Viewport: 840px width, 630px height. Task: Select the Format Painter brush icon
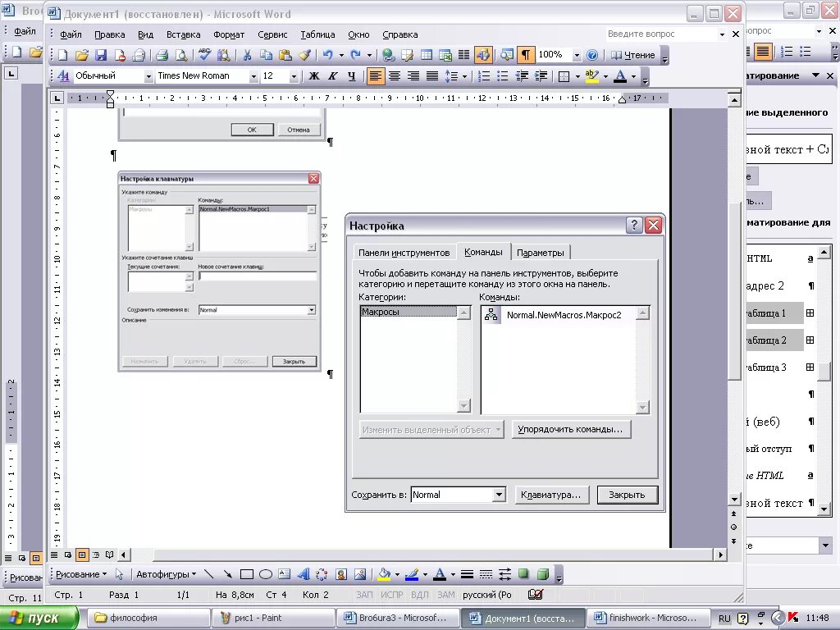point(305,55)
